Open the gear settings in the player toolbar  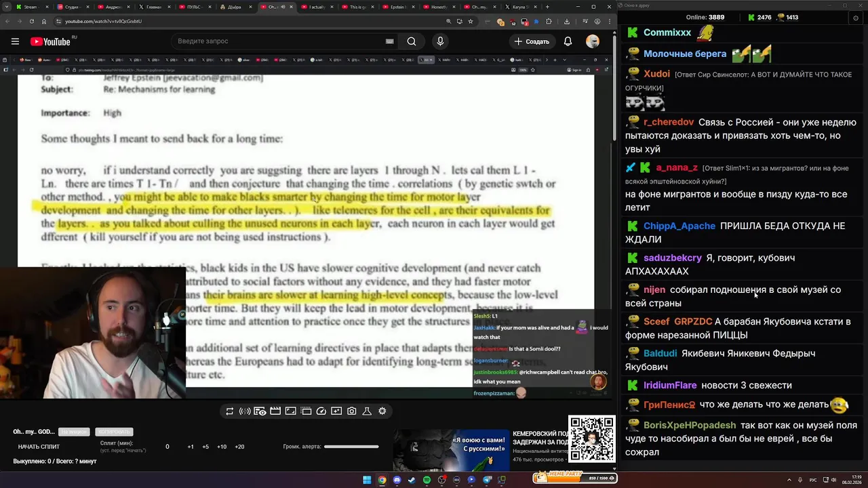click(x=382, y=411)
